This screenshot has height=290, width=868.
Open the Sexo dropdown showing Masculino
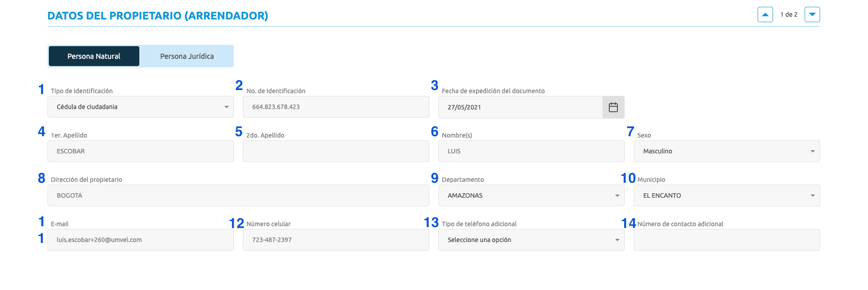(x=727, y=151)
